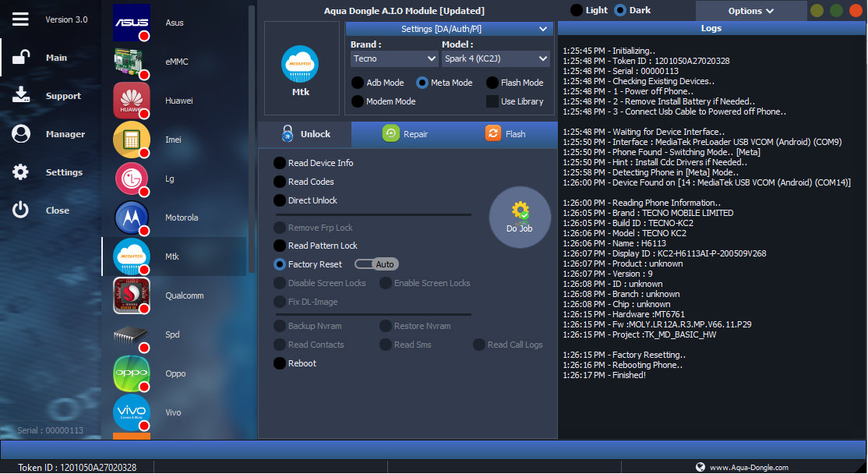Select Read Pattern Lock option
868x474 pixels.
point(316,246)
